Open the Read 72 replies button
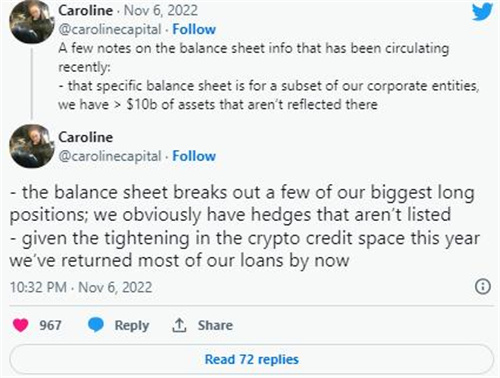This screenshot has height=378, width=500. coord(252,359)
